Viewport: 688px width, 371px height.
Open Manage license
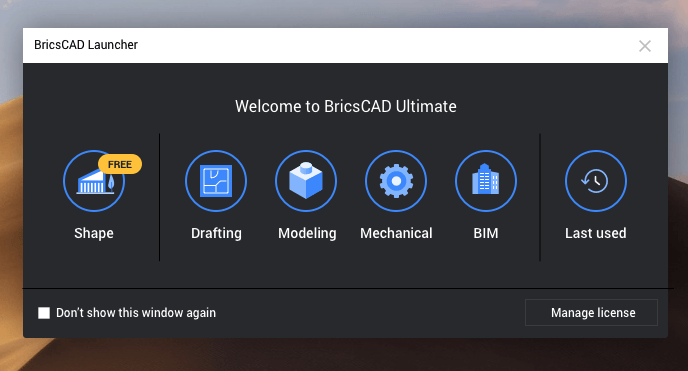591,312
